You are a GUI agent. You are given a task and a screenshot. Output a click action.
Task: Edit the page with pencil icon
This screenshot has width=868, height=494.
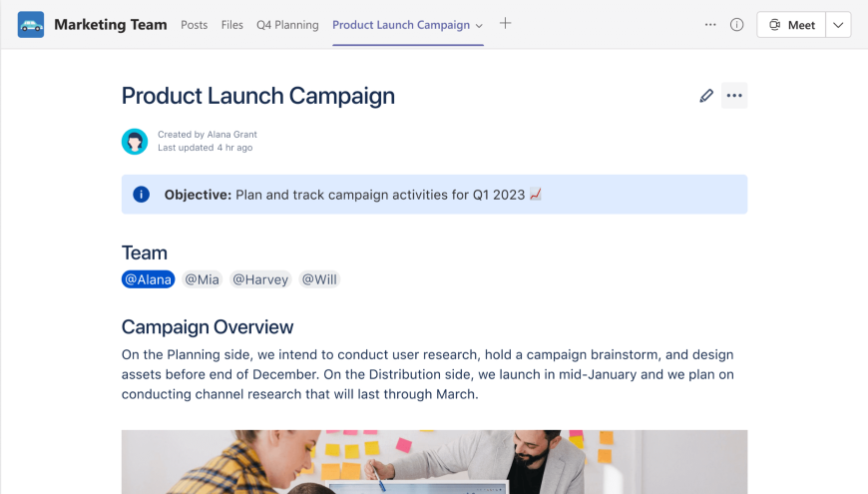[706, 96]
